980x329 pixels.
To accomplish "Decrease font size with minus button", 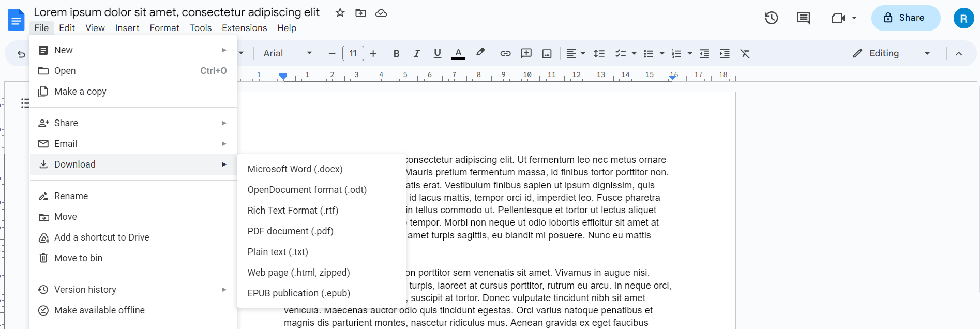I will [332, 54].
